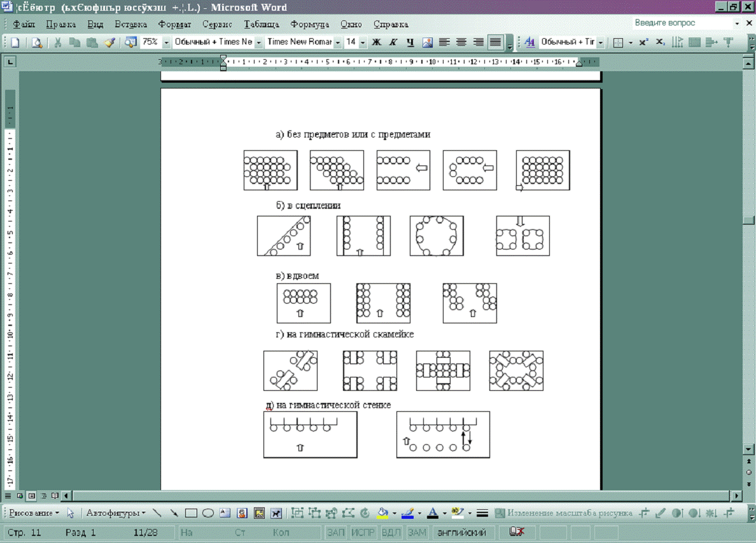The height and width of the screenshot is (543, 756).
Task: Click the Автофигуры button
Action: [115, 513]
